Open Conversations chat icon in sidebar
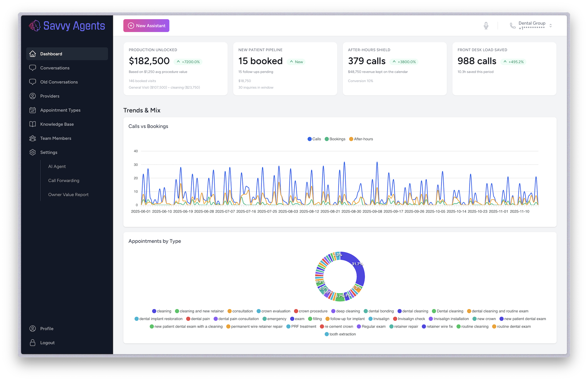588x381 pixels. (x=33, y=68)
